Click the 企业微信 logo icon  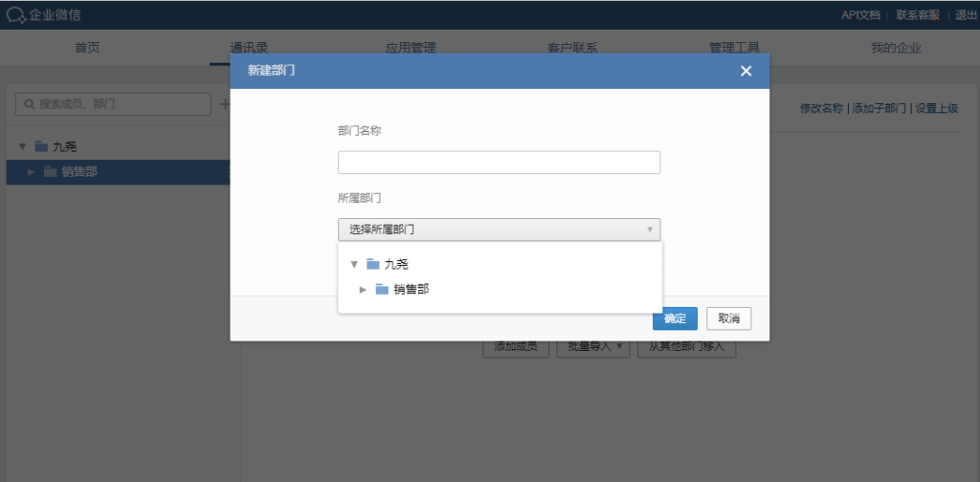(15, 15)
